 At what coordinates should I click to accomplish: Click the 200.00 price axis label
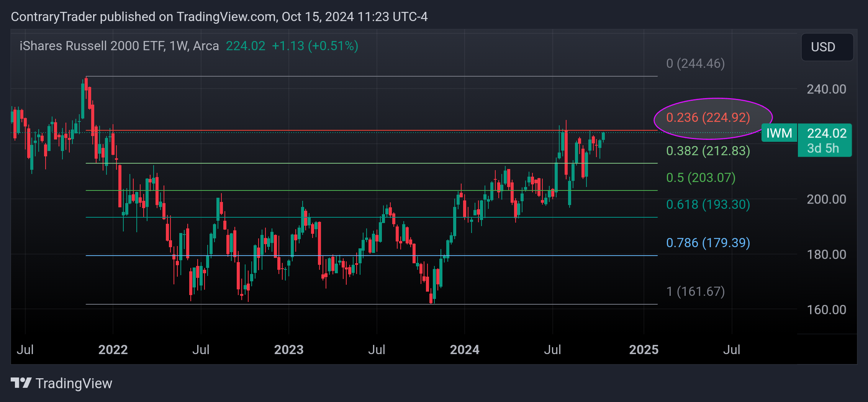(826, 199)
